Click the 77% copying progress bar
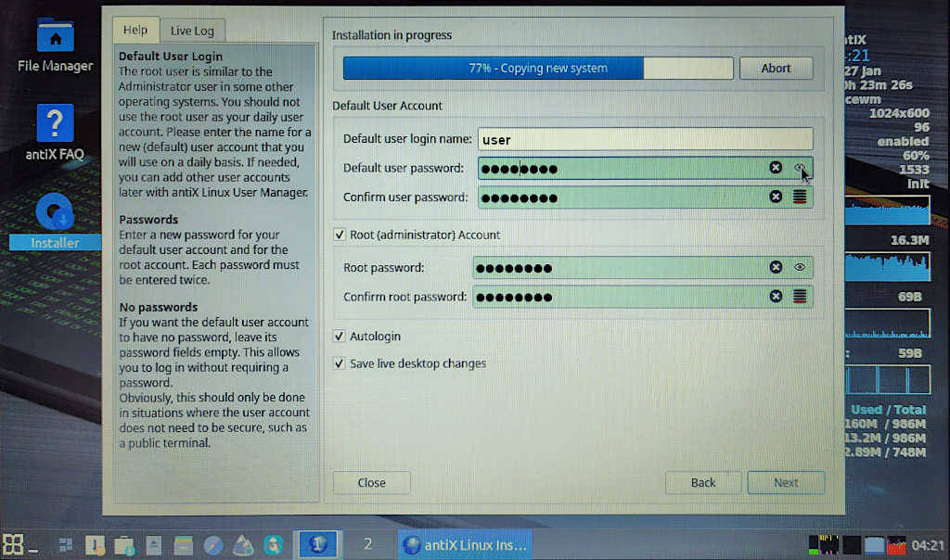The height and width of the screenshot is (560, 950). [x=538, y=68]
